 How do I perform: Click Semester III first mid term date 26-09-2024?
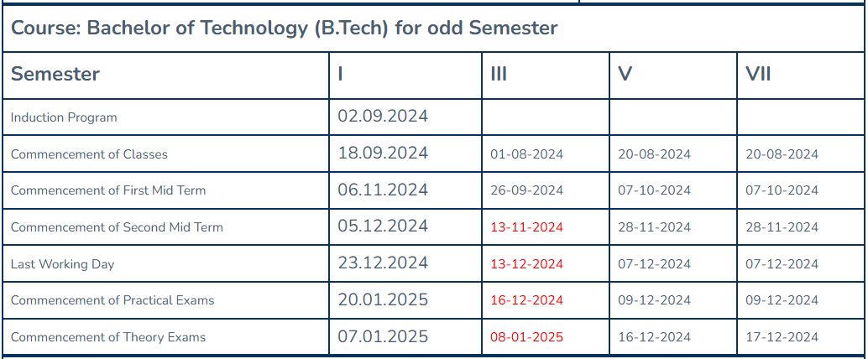pyautogui.click(x=526, y=190)
